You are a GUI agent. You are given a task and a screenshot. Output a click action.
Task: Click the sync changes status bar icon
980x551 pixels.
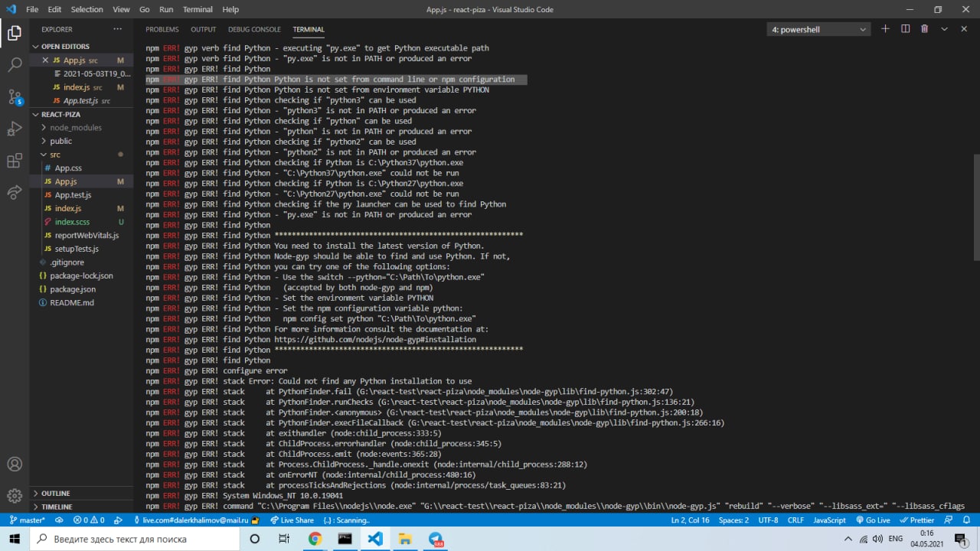(x=60, y=520)
